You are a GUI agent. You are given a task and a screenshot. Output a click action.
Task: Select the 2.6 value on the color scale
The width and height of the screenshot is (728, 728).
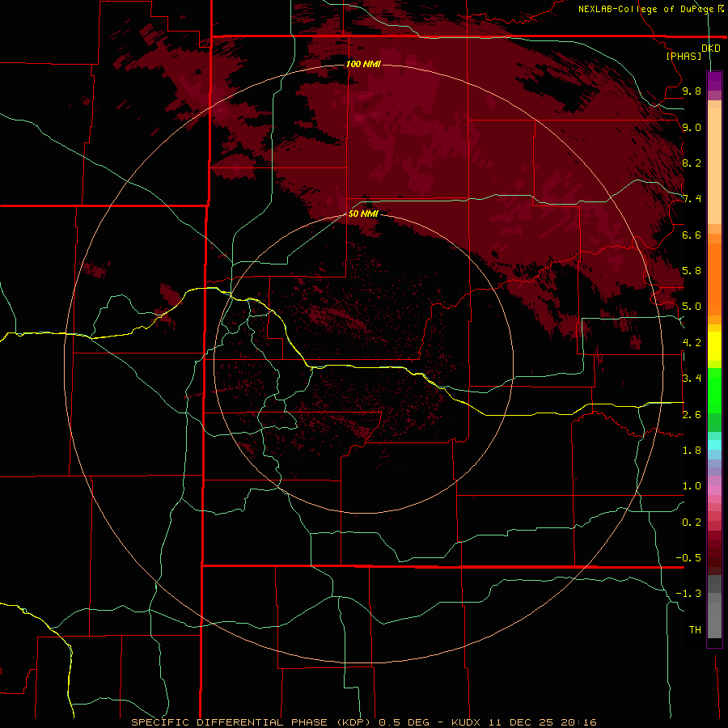pyautogui.click(x=692, y=415)
